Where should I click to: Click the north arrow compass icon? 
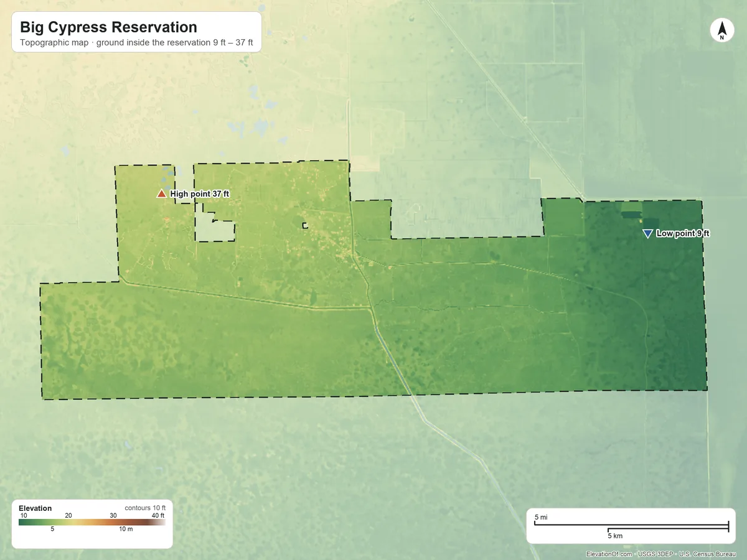[721, 30]
